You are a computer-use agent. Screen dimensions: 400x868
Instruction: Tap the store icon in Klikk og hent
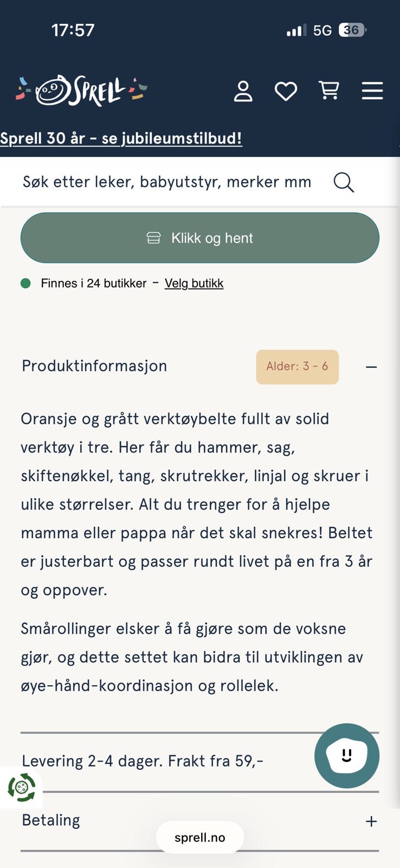154,238
